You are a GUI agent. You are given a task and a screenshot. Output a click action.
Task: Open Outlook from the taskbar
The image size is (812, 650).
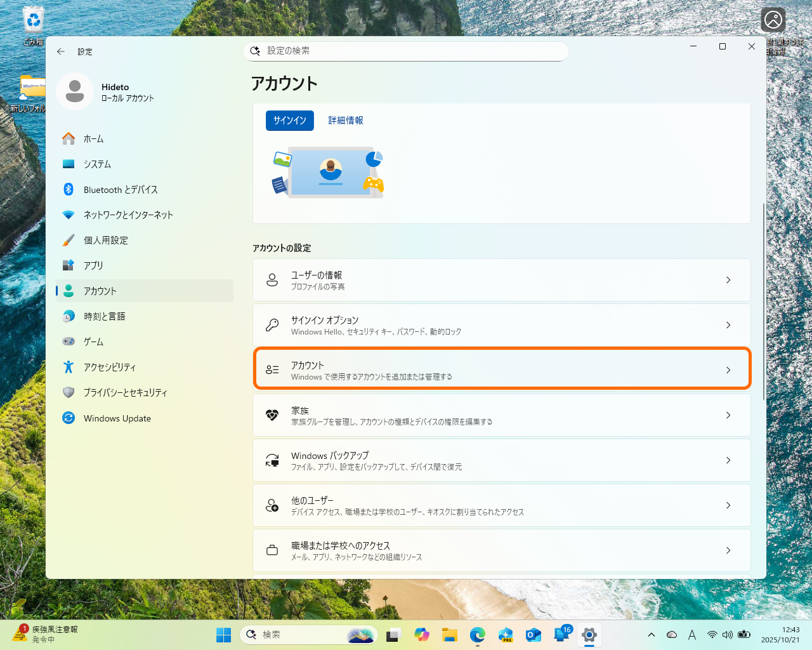tap(533, 635)
